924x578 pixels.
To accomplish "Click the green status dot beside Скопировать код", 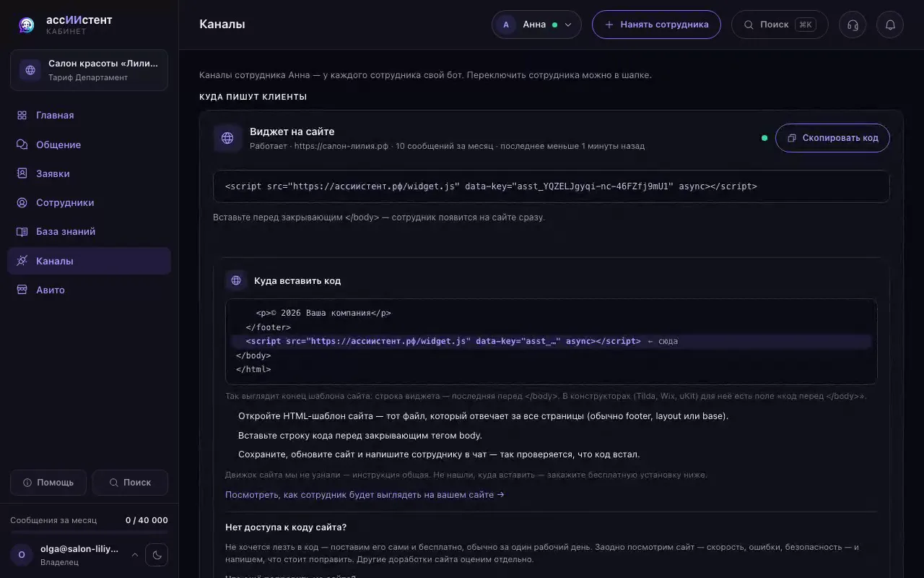I will tap(764, 138).
